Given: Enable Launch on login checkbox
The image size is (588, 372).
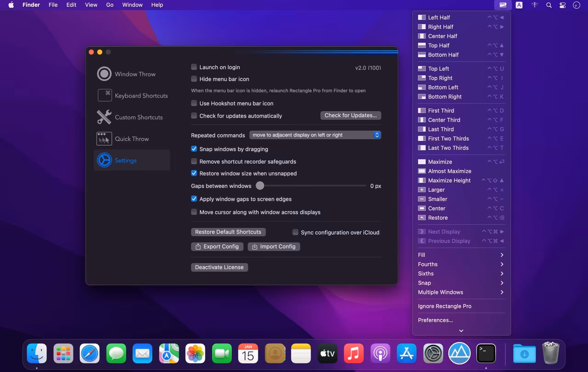Looking at the screenshot, I should click(194, 67).
